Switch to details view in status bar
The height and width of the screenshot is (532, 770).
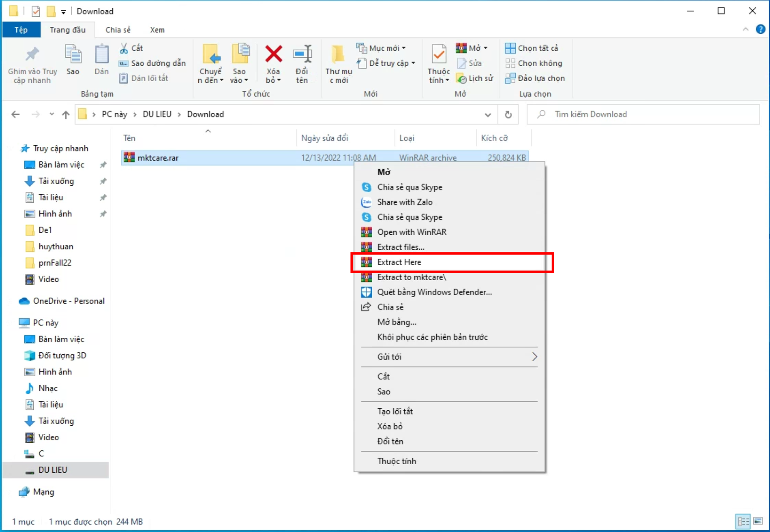[x=743, y=521]
